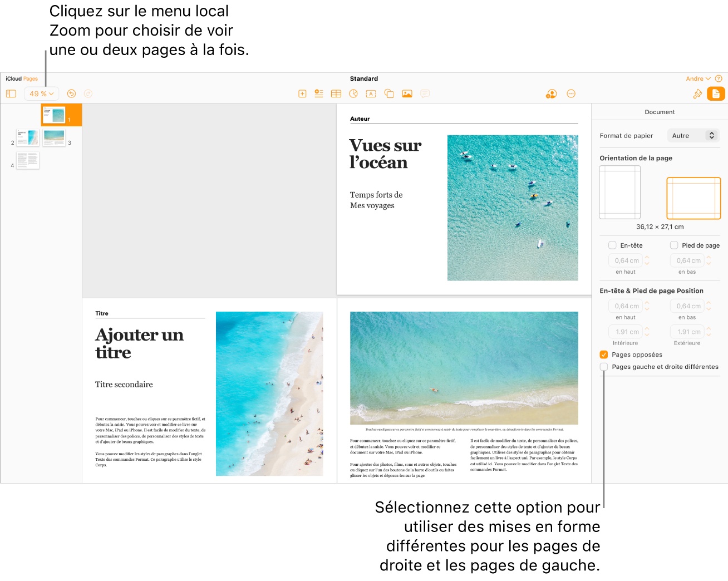Switch to the Format paintbrush panel
This screenshot has width=728, height=581.
(697, 93)
